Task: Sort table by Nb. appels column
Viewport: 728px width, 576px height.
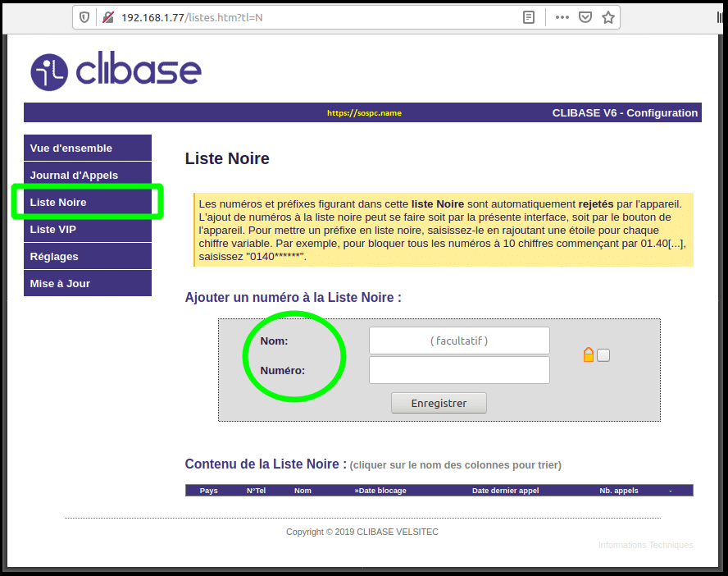Action: (x=619, y=491)
